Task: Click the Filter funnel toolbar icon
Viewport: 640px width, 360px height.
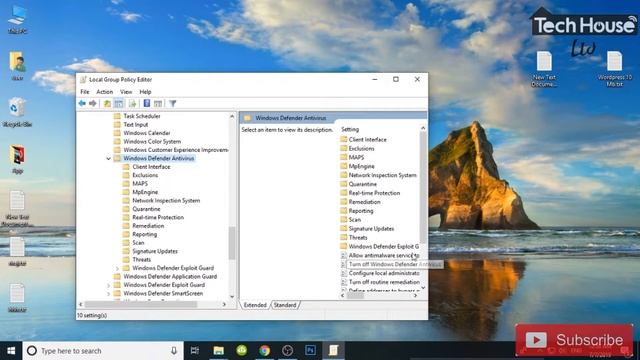Action: click(173, 104)
